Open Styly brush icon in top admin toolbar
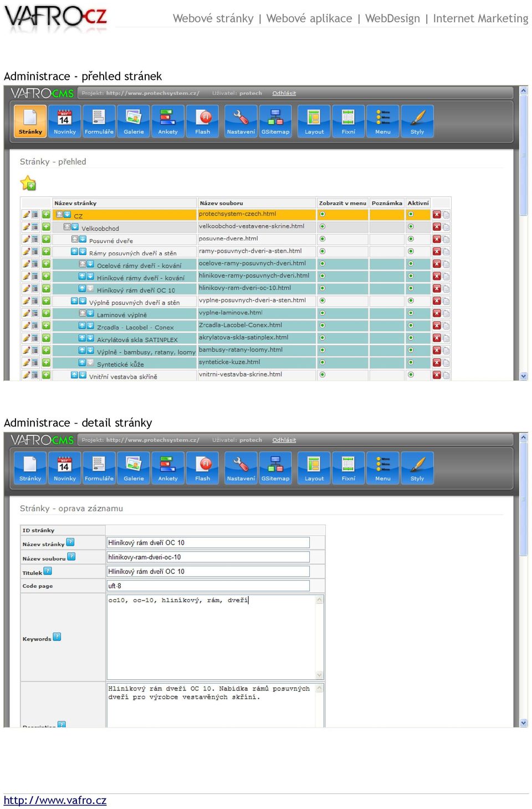 coord(417,121)
